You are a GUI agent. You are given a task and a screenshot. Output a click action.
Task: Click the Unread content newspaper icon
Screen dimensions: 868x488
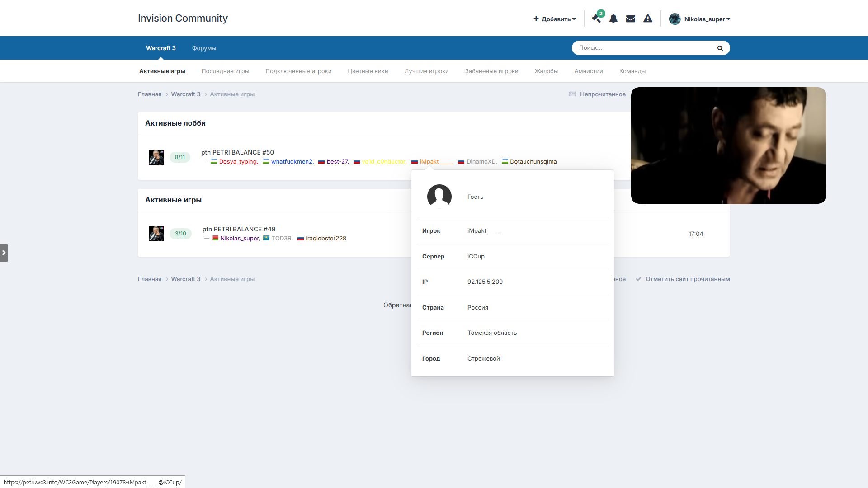(x=572, y=94)
